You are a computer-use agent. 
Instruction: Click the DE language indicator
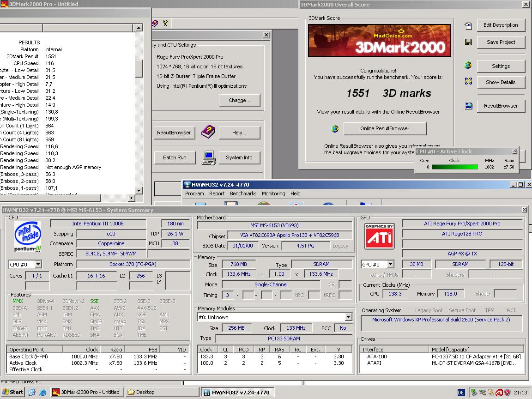(461, 393)
